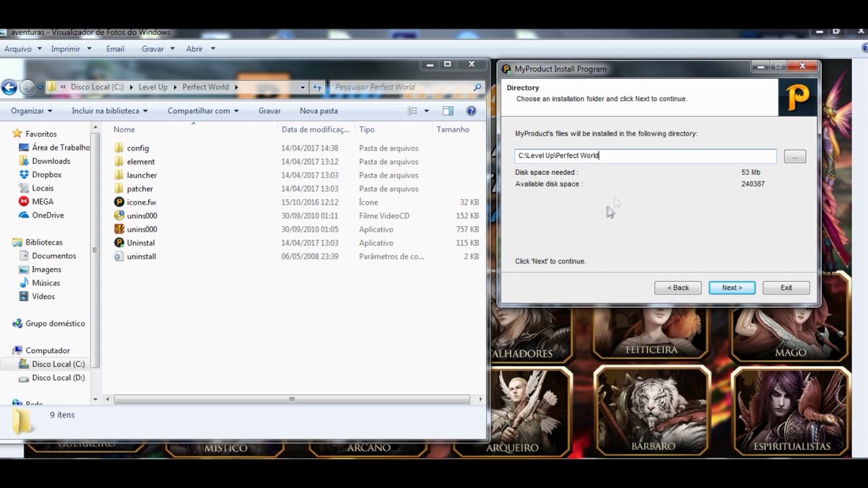868x488 pixels.
Task: Select the Uninstal application icon
Action: (x=119, y=243)
